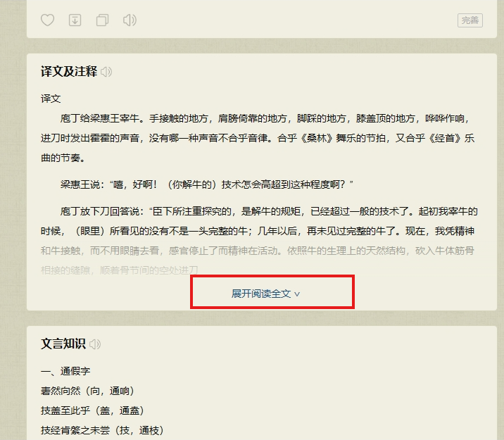Click the 完善 button
The width and height of the screenshot is (504, 440).
pyautogui.click(x=470, y=20)
